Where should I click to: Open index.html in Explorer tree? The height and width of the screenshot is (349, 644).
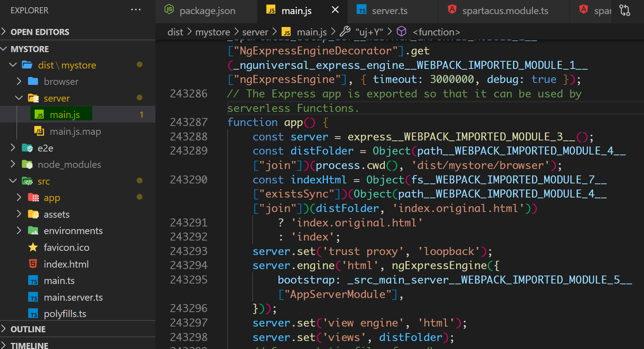click(x=78, y=264)
